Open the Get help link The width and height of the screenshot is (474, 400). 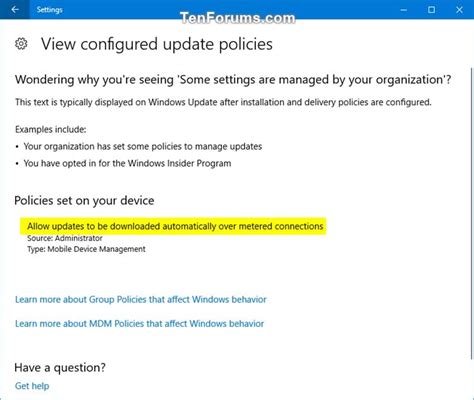(32, 386)
